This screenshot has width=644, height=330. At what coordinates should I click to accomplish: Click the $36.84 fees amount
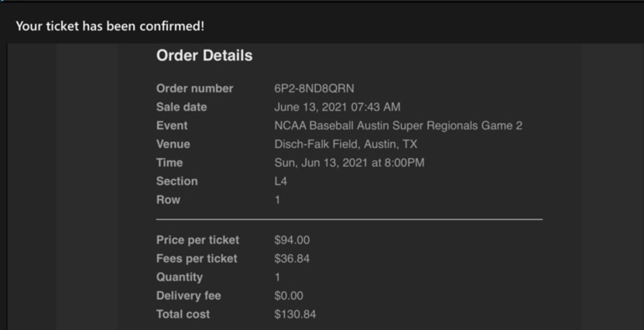pos(292,259)
